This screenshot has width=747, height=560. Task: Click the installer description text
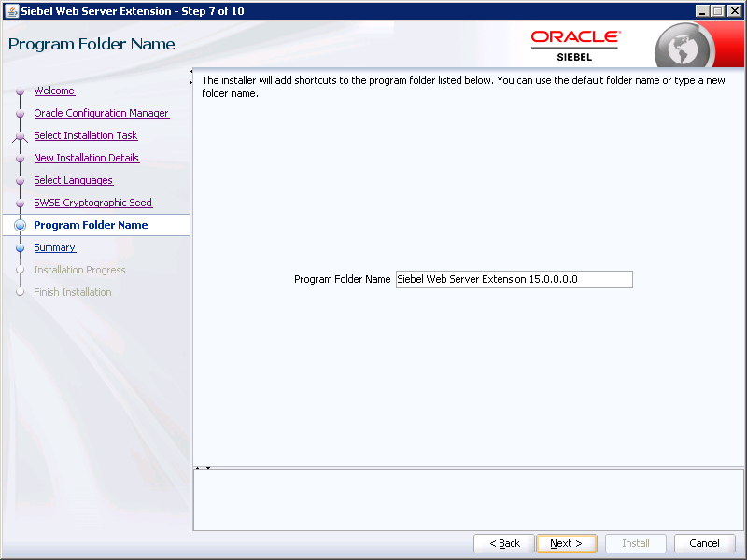pos(463,87)
